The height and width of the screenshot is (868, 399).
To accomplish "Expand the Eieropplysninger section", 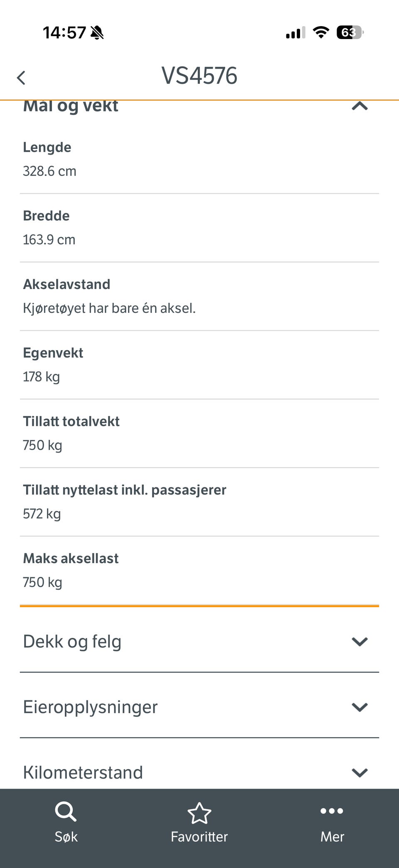I will point(360,707).
